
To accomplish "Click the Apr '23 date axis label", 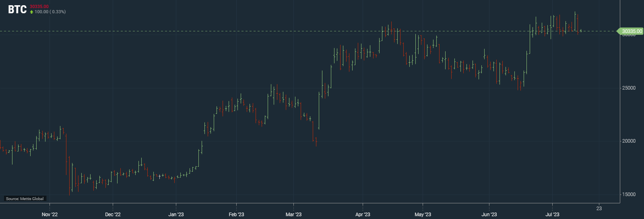I will click(x=363, y=215).
